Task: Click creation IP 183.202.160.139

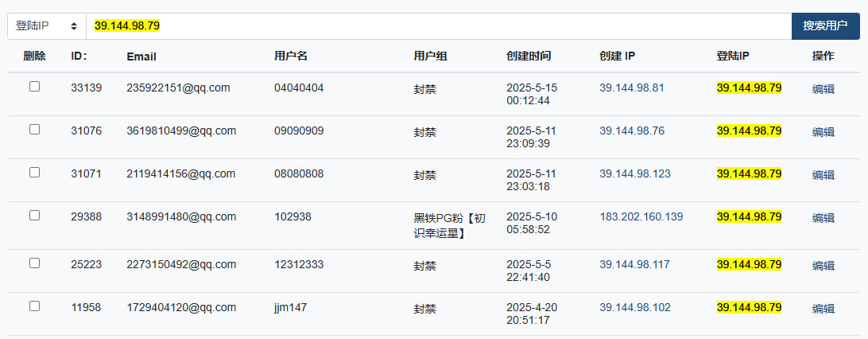Action: (641, 216)
